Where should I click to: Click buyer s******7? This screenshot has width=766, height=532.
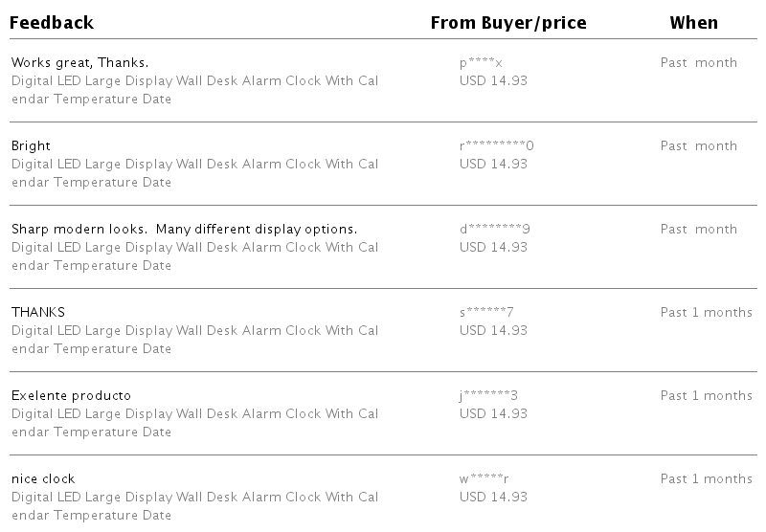[x=486, y=313]
